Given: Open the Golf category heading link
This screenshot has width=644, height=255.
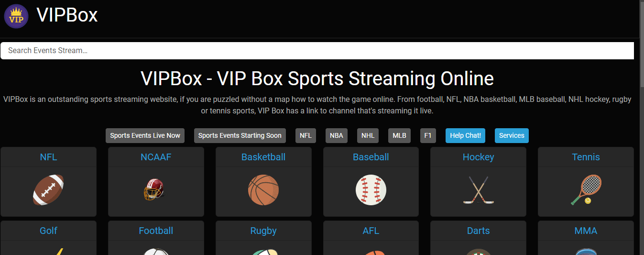Looking at the screenshot, I should tap(48, 231).
